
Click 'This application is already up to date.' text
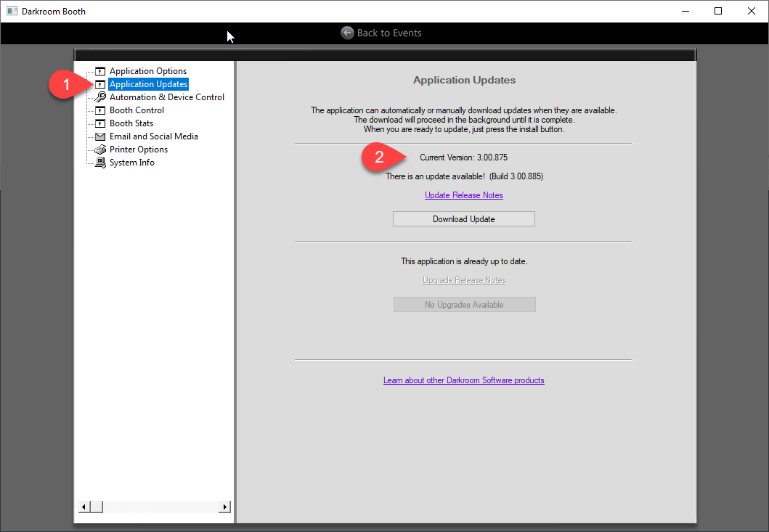(x=465, y=261)
